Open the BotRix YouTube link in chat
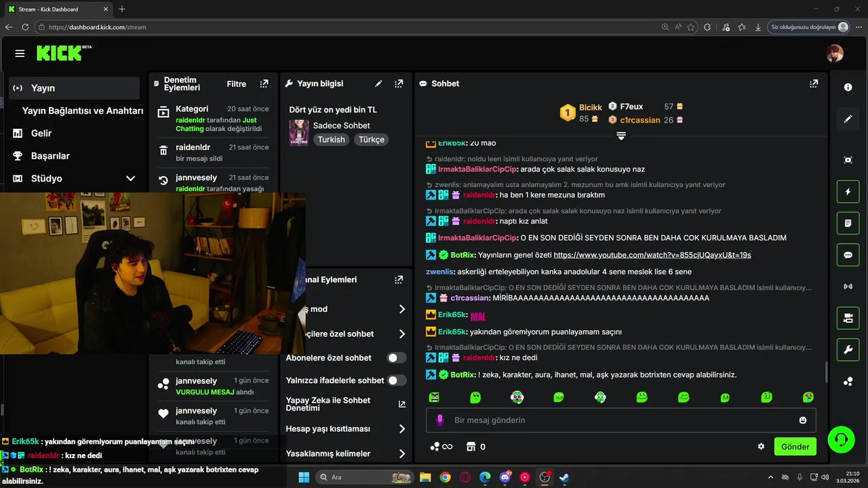Screen dimensions: 868x488 pyautogui.click(x=652, y=255)
